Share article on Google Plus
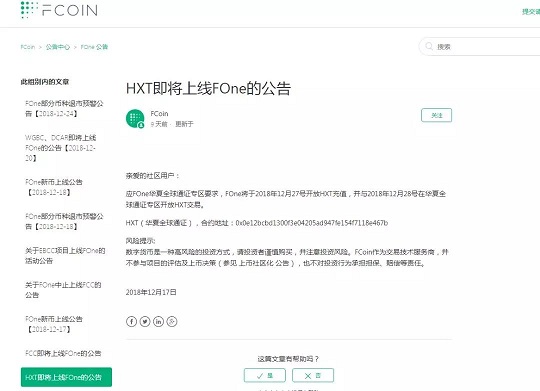 [x=172, y=321]
